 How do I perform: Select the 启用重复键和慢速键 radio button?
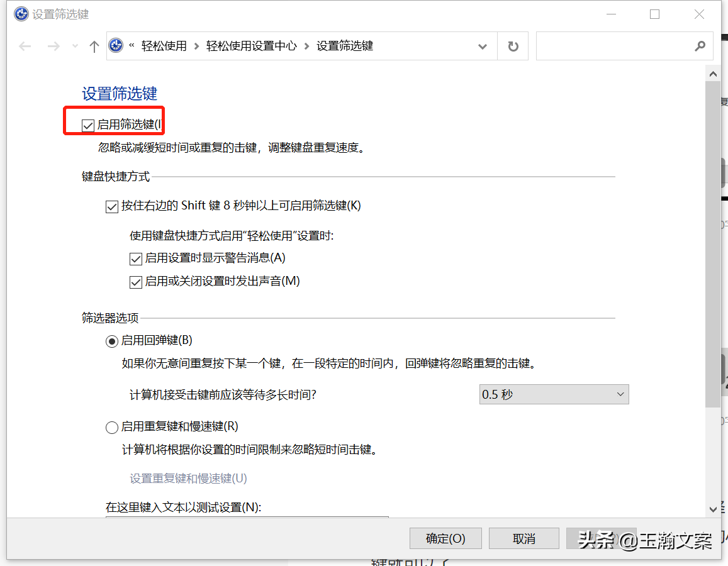coord(111,427)
